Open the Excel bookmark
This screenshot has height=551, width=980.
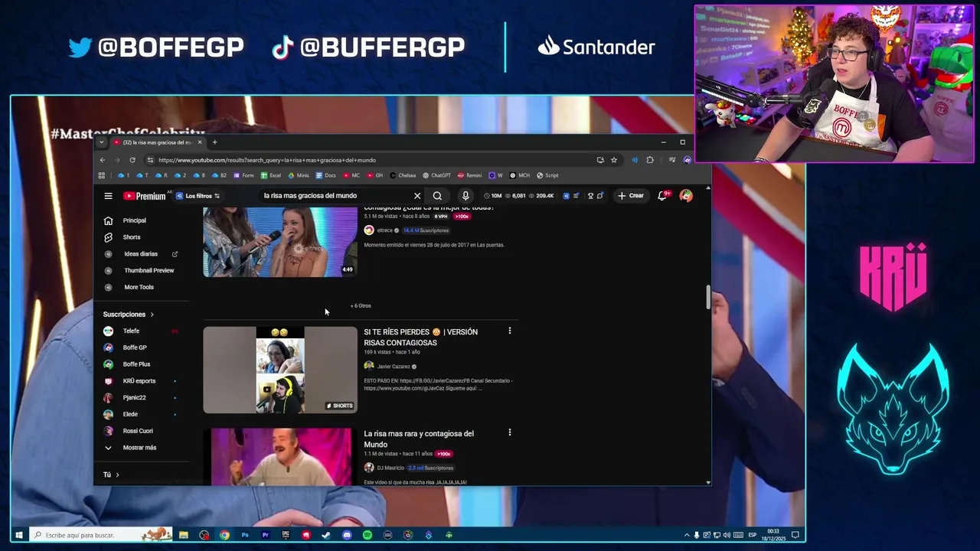point(271,175)
